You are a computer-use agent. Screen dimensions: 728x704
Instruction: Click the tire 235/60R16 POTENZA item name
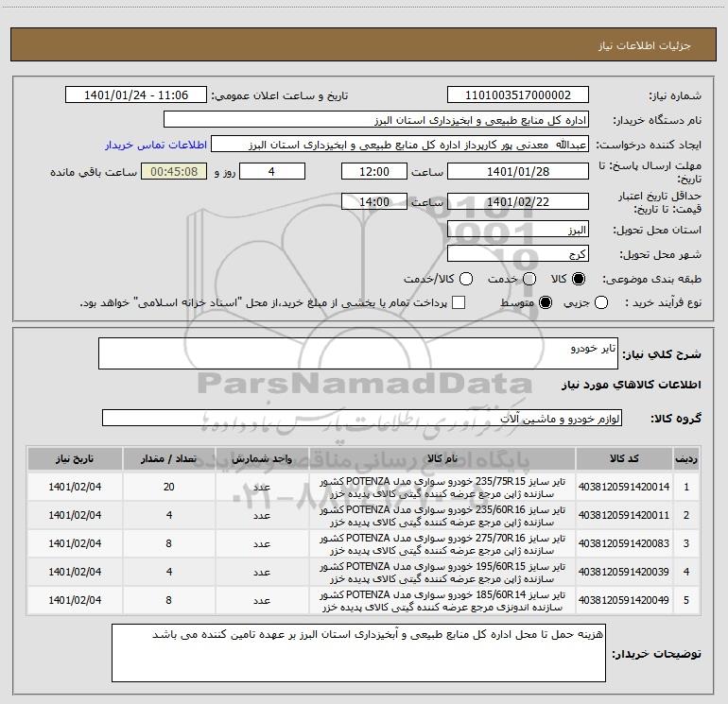click(x=442, y=516)
